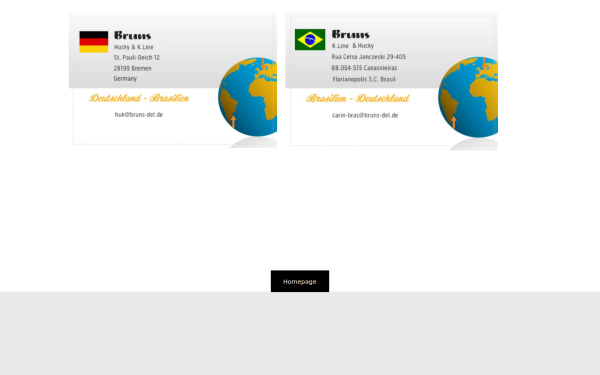Click the 'Brasilien - Deutschland' heading
600x375 pixels.
pyautogui.click(x=357, y=99)
